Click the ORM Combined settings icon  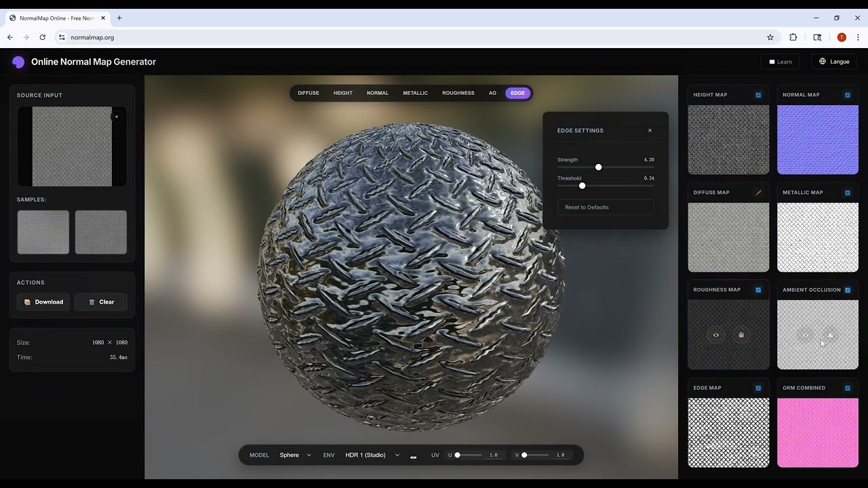848,388
